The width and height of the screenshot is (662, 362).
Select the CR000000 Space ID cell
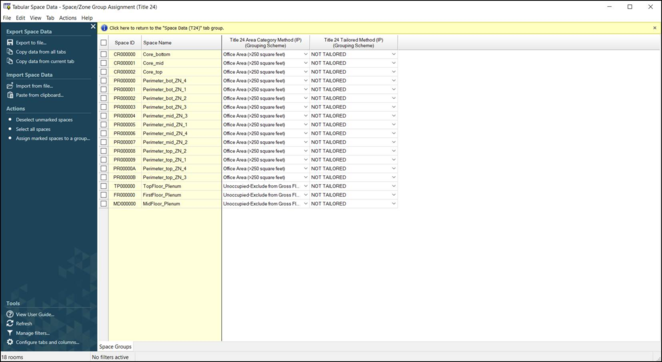pyautogui.click(x=125, y=54)
